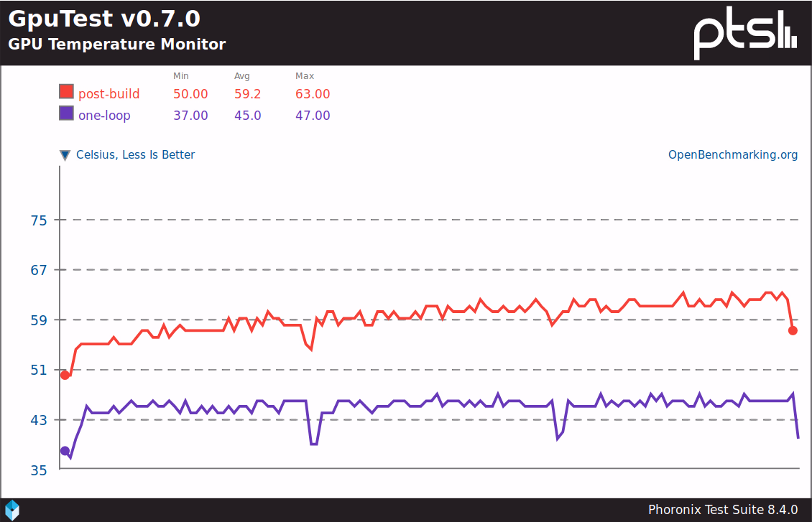The width and height of the screenshot is (812, 522).
Task: Select the purple one-loop legend swatch
Action: tap(66, 113)
